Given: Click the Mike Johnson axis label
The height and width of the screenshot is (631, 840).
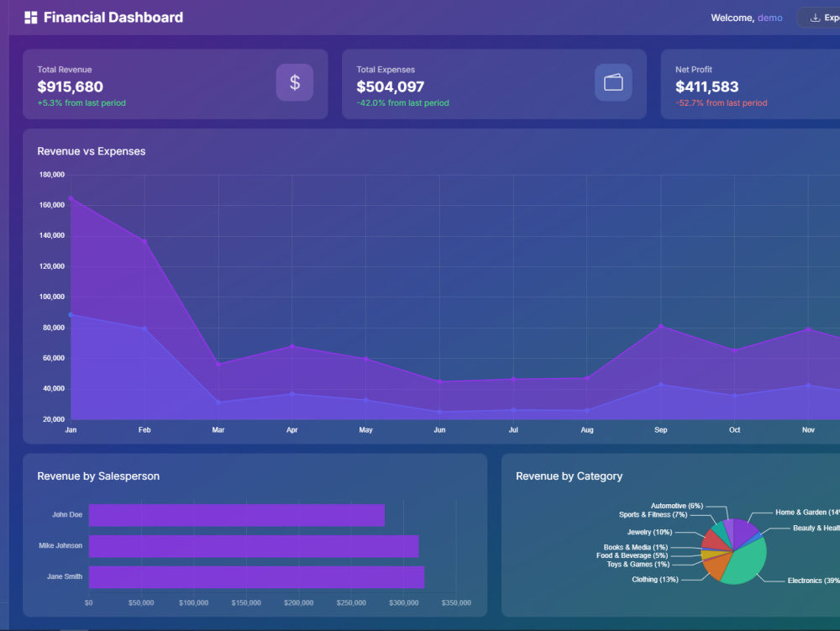Looking at the screenshot, I should click(60, 546).
